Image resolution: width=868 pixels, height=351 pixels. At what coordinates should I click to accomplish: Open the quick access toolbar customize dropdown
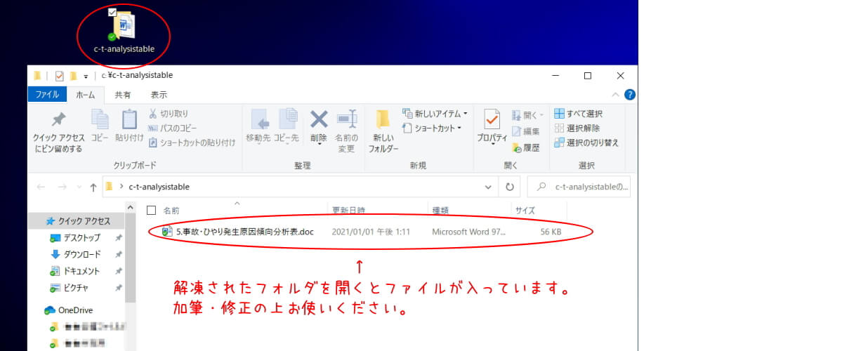(86, 76)
